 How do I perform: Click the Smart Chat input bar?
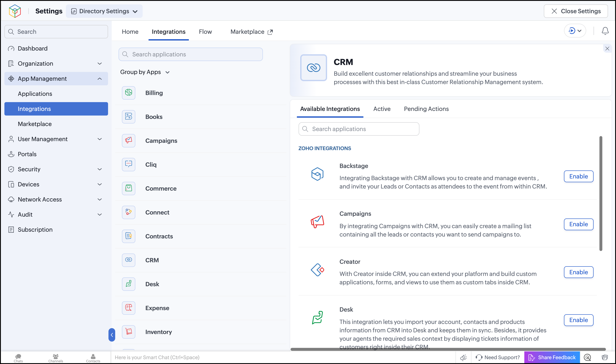[x=283, y=357]
